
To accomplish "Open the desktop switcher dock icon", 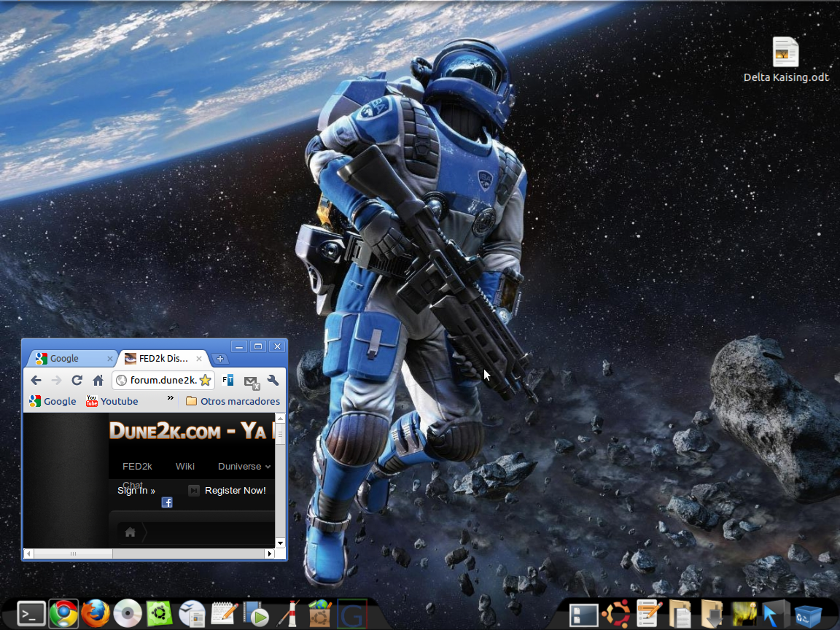I will pos(583,615).
